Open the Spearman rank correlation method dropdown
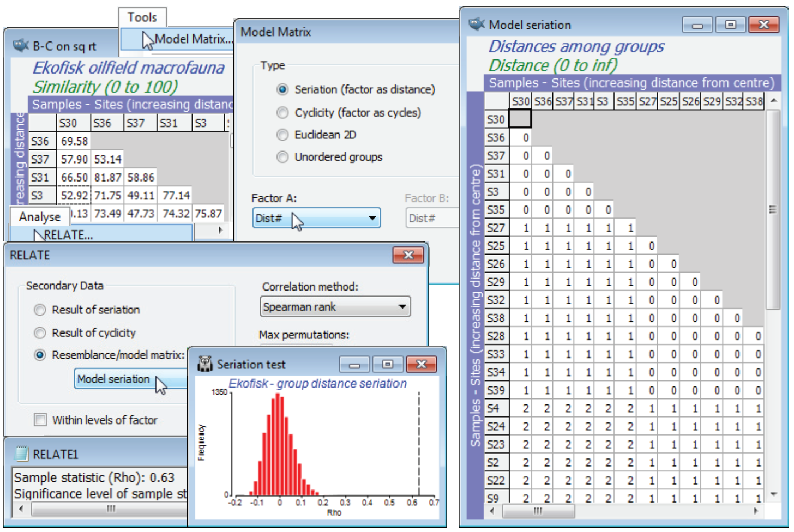 335,306
